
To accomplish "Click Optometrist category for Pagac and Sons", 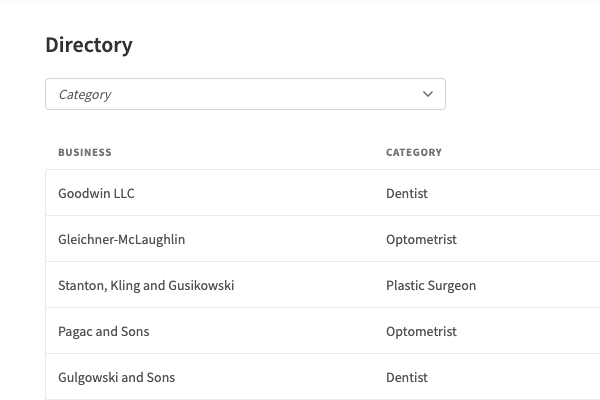I will tap(421, 331).
